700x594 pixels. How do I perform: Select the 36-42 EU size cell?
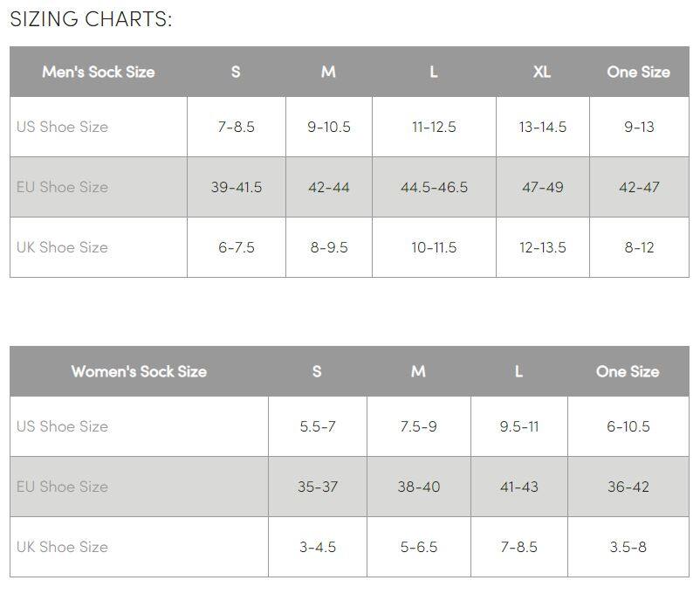coord(628,487)
